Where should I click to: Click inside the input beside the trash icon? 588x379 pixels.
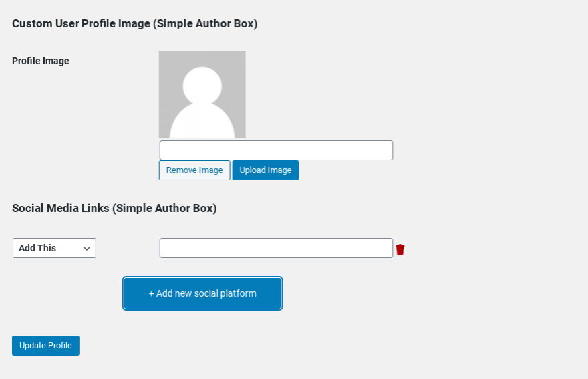coord(276,248)
